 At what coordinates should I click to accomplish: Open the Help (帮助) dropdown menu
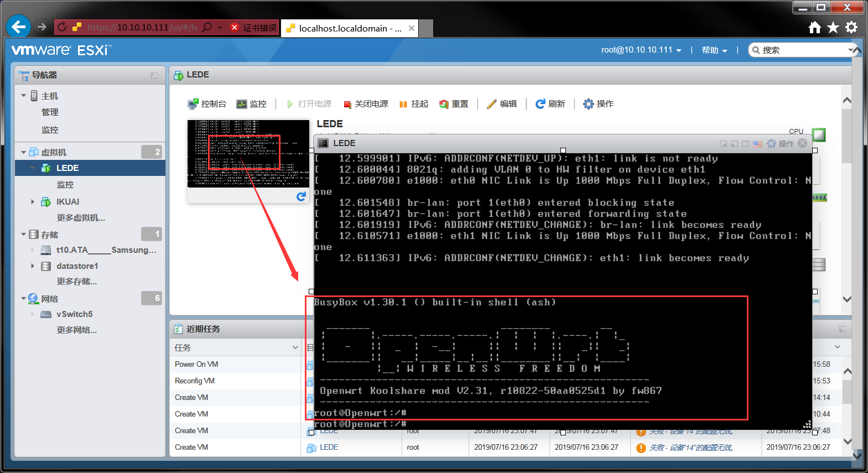coord(714,50)
